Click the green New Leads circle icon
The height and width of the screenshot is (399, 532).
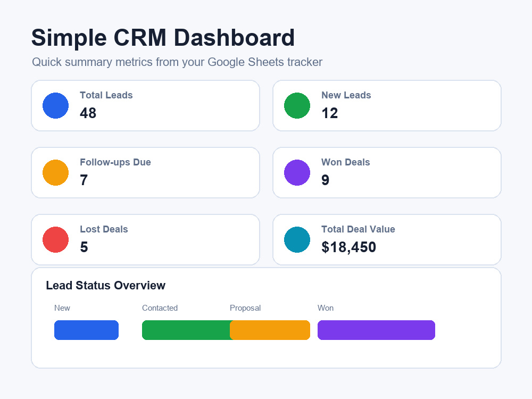click(297, 105)
